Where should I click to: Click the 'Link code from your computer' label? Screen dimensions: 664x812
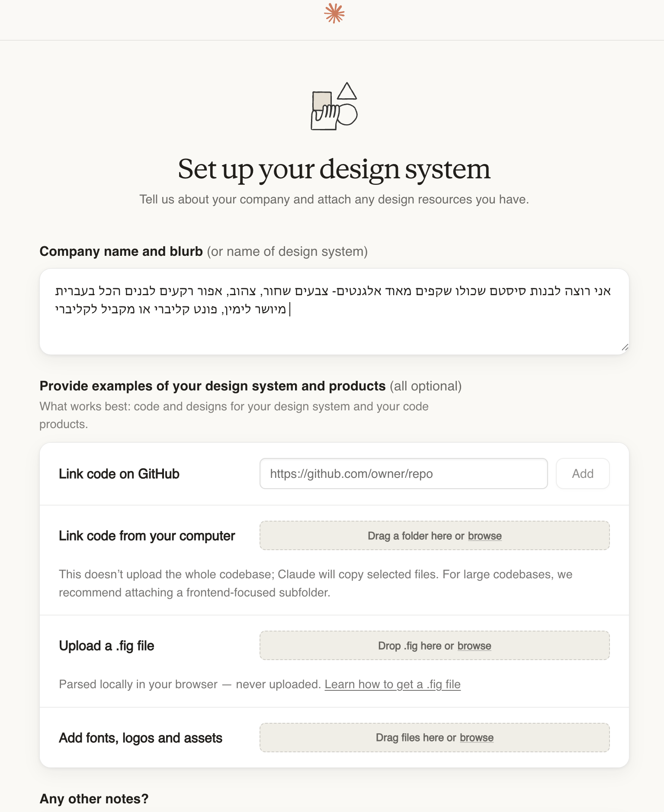pos(147,536)
